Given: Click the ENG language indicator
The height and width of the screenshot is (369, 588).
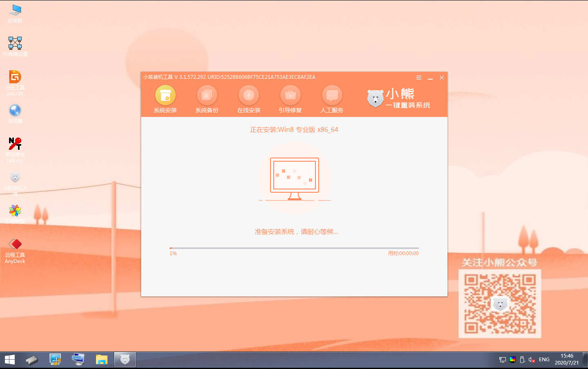Looking at the screenshot, I should (x=544, y=360).
